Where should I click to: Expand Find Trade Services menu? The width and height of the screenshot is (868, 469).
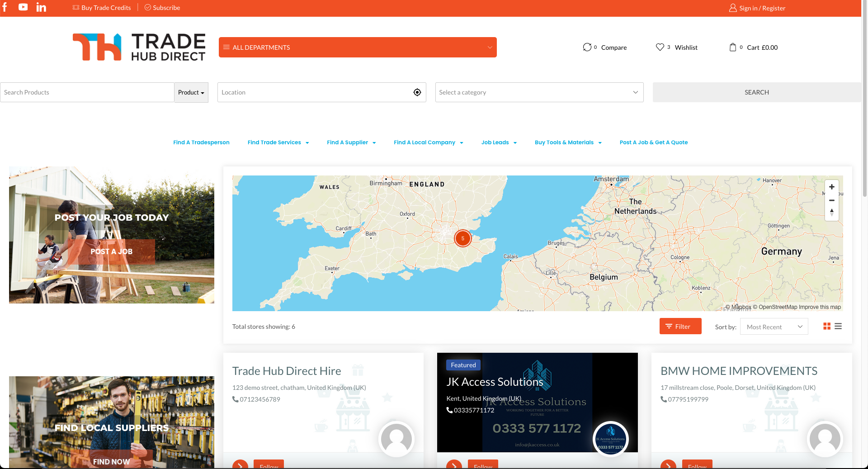[278, 142]
